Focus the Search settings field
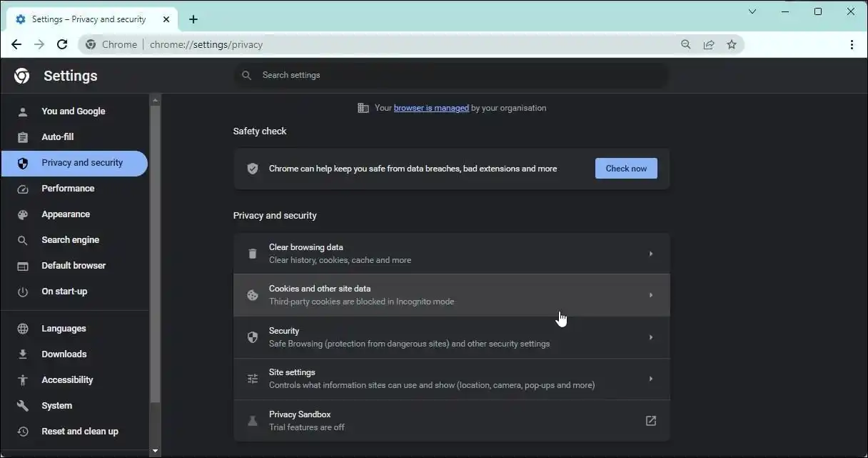Screen dimensions: 868x458 [451, 75]
